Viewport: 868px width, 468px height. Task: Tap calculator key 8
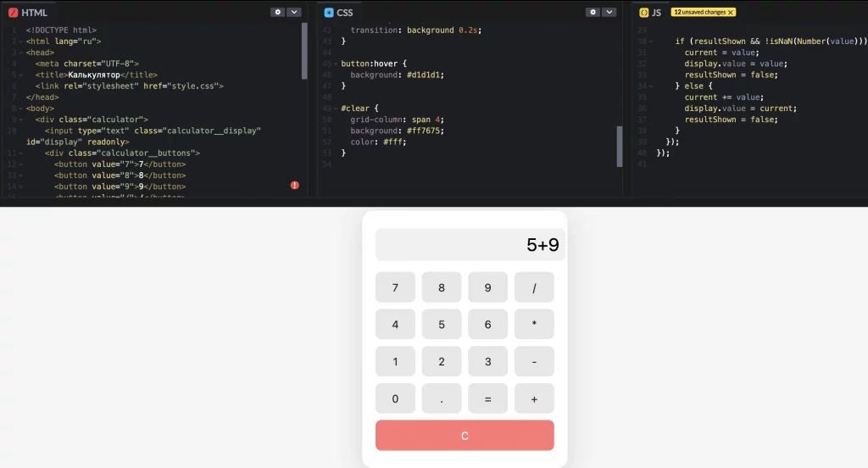click(x=441, y=287)
